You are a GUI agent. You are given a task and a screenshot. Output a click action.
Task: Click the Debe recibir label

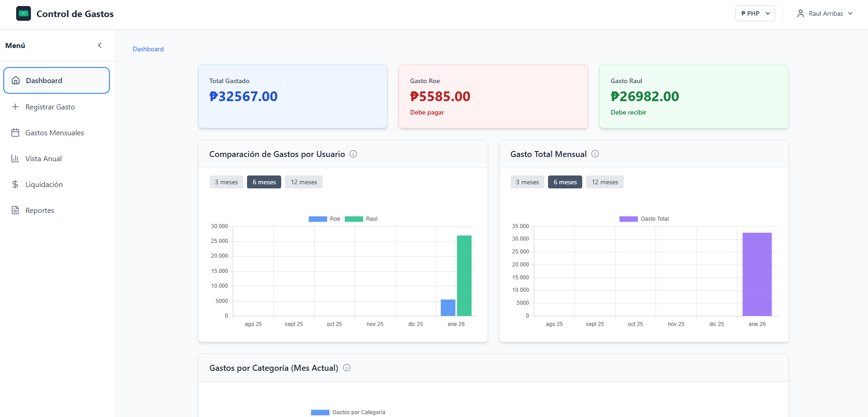(628, 112)
